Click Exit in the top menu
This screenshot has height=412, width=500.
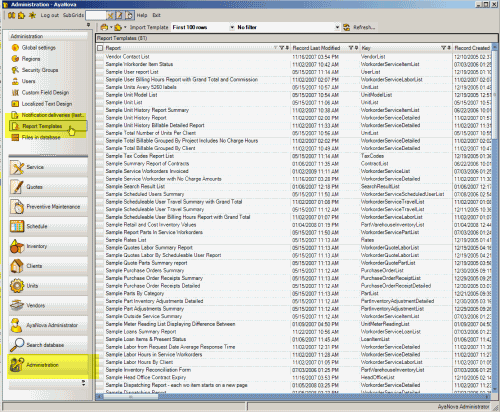click(x=156, y=15)
